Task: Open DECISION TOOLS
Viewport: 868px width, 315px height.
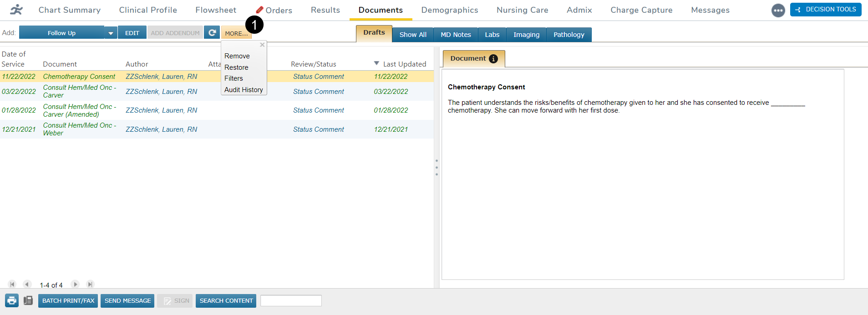Action: [x=825, y=10]
